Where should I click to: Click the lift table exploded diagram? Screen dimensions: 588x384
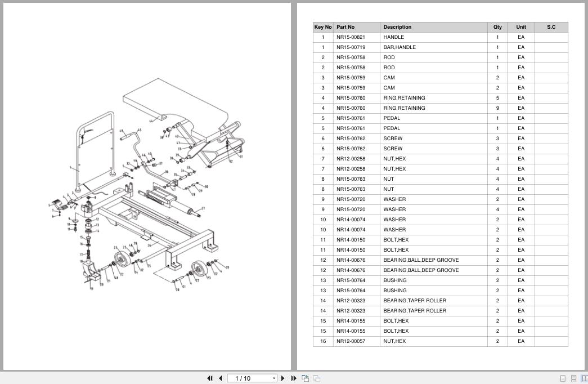point(147,185)
